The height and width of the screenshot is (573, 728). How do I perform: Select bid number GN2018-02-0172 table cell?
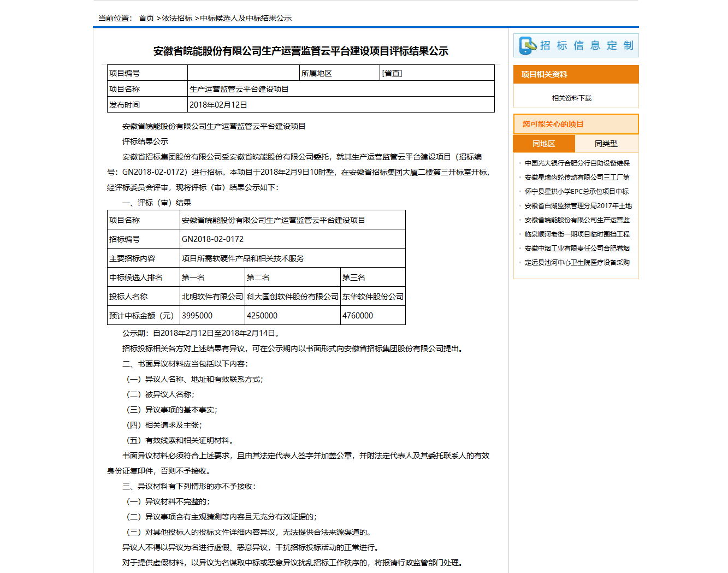[293, 239]
